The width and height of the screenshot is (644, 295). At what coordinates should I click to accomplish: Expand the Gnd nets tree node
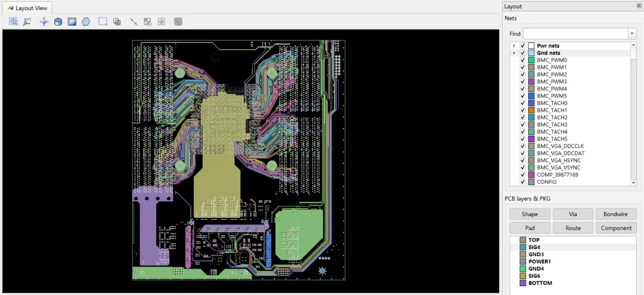(x=514, y=53)
